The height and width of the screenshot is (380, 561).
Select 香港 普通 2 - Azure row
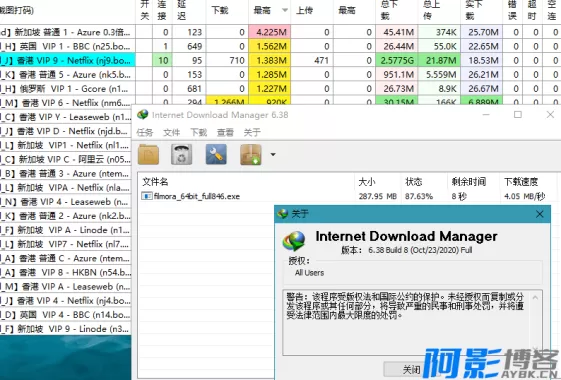pyautogui.click(x=66, y=216)
